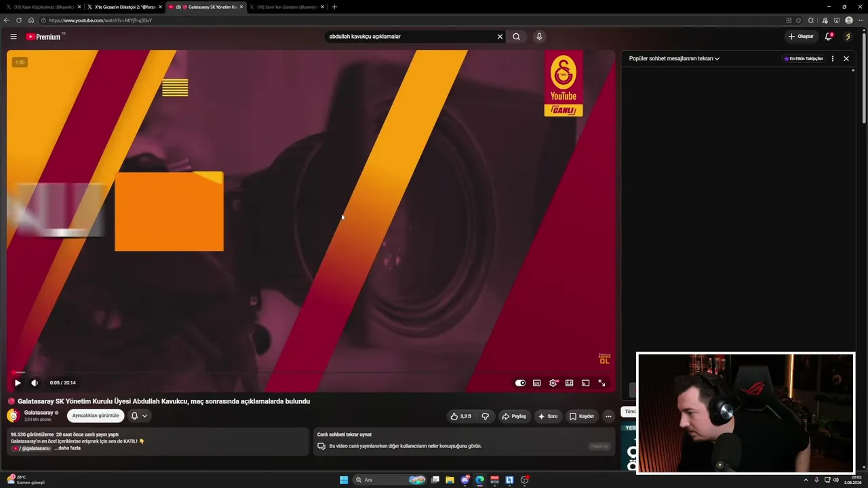
Task: Open a new browser tab
Action: [334, 7]
